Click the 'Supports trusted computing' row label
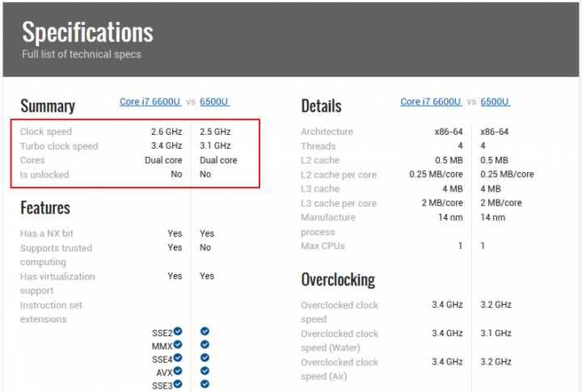The image size is (582, 392). point(56,255)
